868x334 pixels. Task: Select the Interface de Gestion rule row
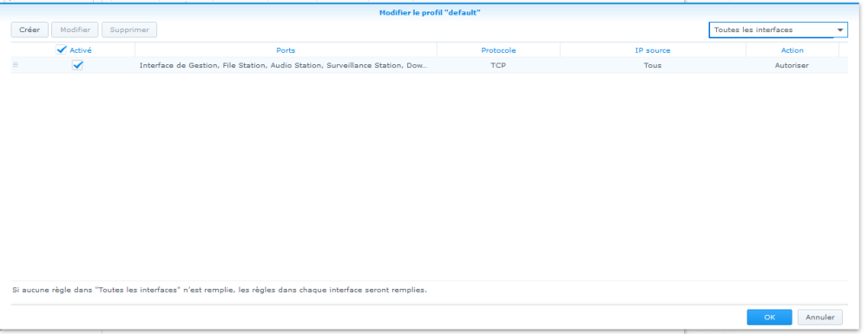[429, 65]
